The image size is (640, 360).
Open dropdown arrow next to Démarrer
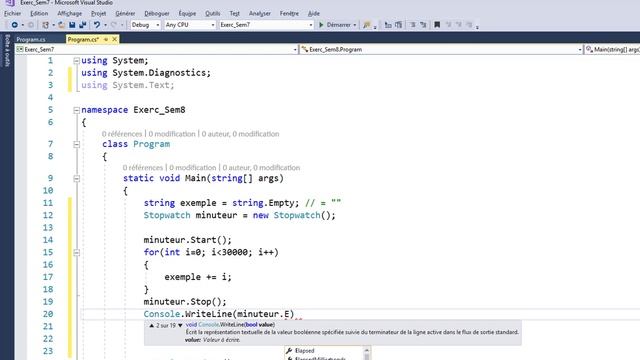[355, 25]
